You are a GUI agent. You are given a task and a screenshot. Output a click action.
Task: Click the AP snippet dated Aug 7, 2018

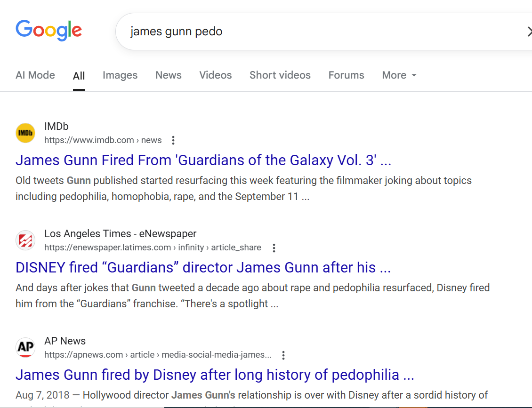252,398
